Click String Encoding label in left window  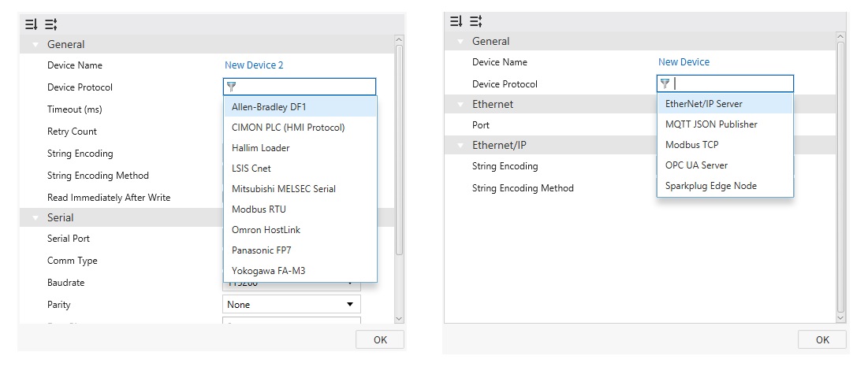(x=80, y=154)
